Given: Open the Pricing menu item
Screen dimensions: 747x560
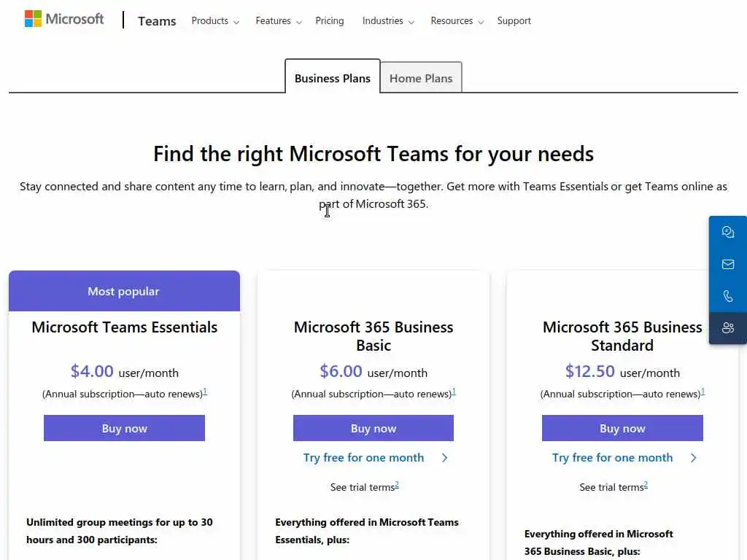Looking at the screenshot, I should pyautogui.click(x=330, y=21).
